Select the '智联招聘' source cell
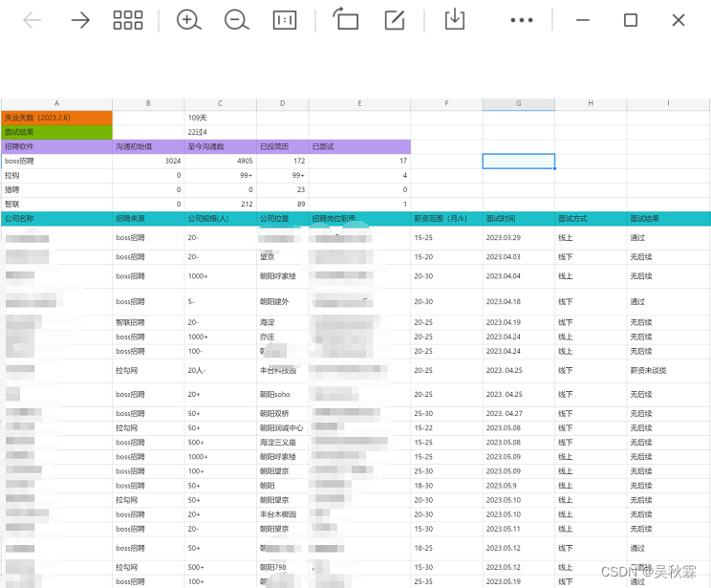This screenshot has height=588, width=711. (x=148, y=322)
